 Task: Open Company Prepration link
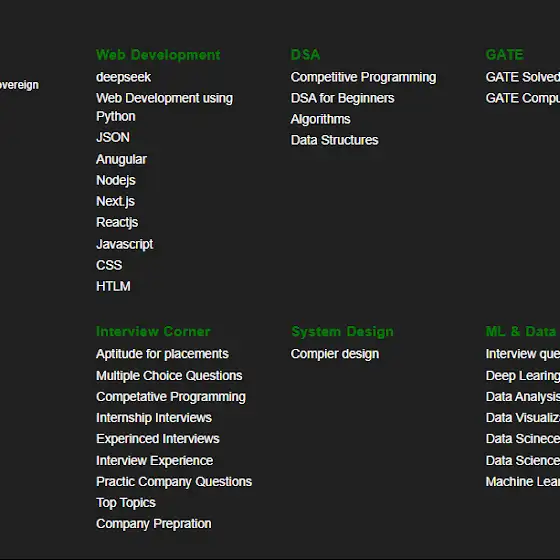coord(154,524)
